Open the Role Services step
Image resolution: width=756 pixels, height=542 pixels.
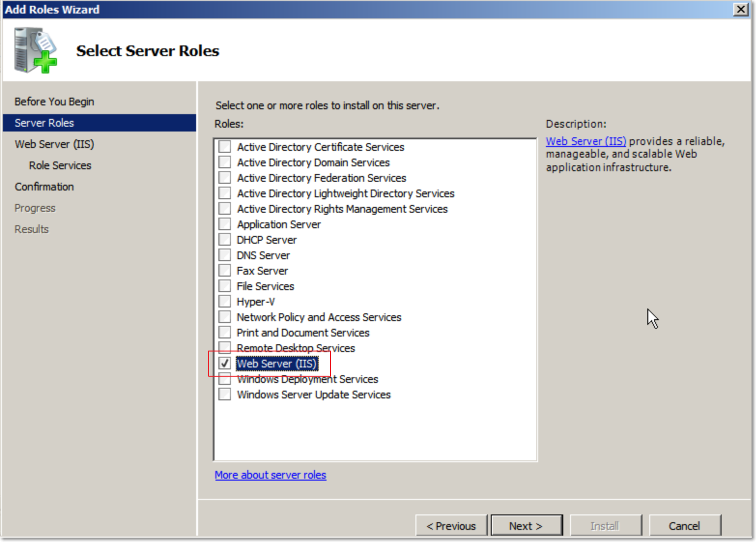pos(60,165)
